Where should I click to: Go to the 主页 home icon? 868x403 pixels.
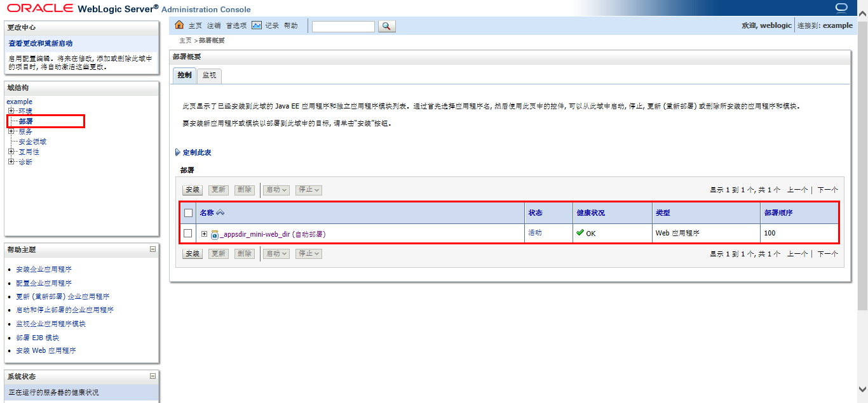tap(179, 25)
